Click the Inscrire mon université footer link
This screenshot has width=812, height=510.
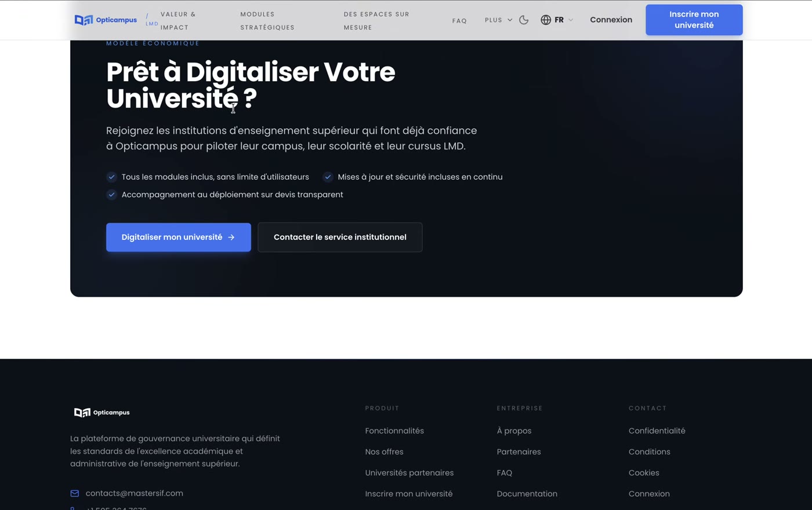point(409,494)
